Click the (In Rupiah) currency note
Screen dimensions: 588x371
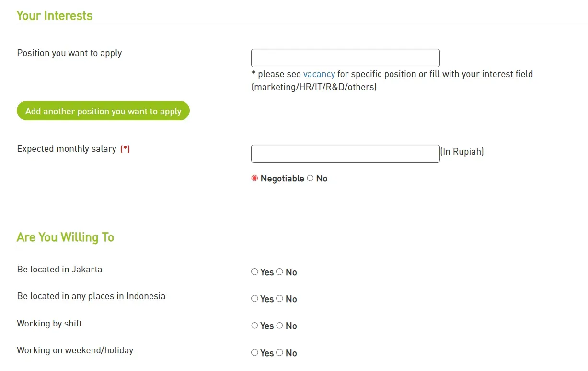(462, 152)
